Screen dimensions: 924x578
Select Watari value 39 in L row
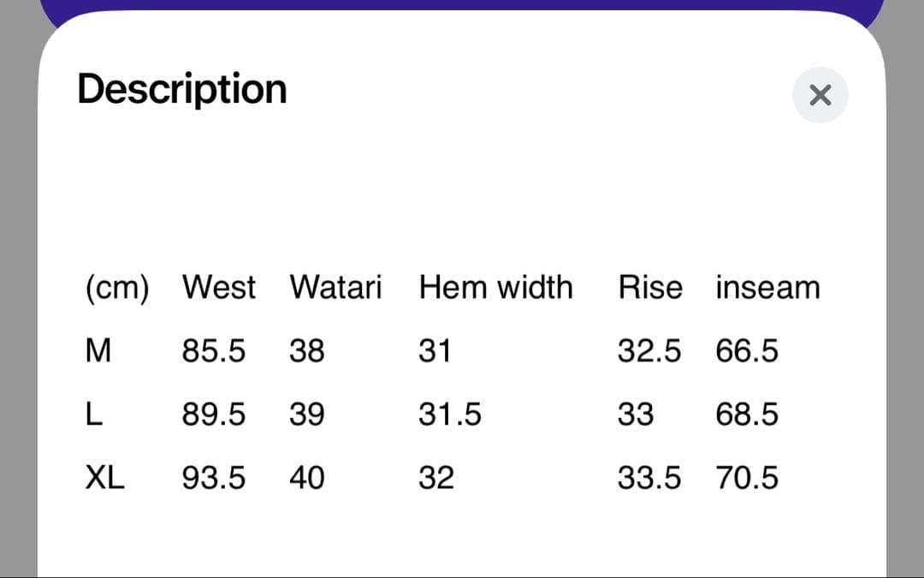(x=307, y=414)
